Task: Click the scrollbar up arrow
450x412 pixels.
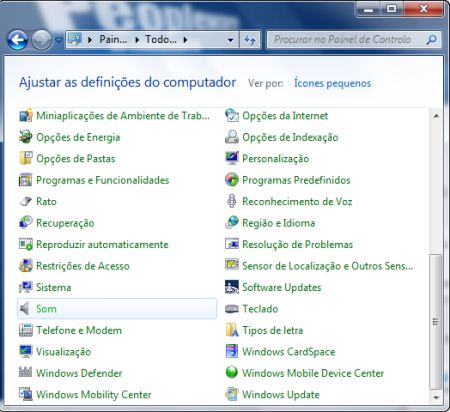Action: click(x=436, y=116)
